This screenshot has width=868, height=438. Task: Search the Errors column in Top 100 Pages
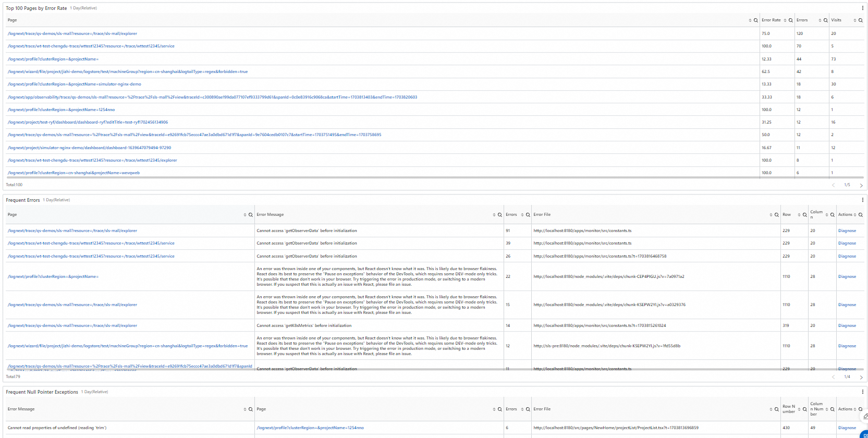(826, 20)
